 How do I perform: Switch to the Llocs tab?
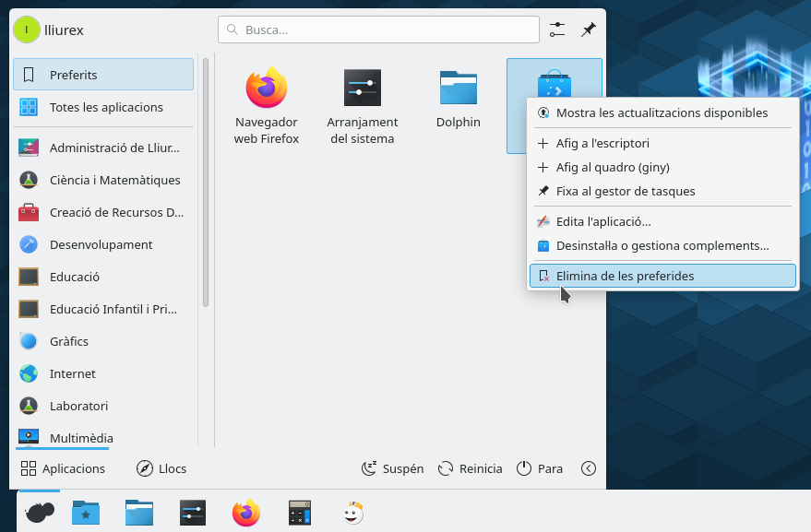tap(161, 468)
